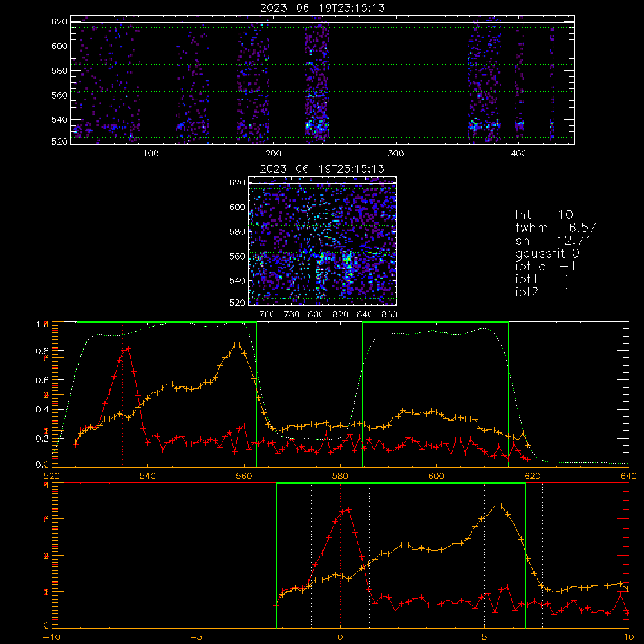The image size is (644, 644).
Task: Select the 'Int 10' readout
Action: coord(544,214)
